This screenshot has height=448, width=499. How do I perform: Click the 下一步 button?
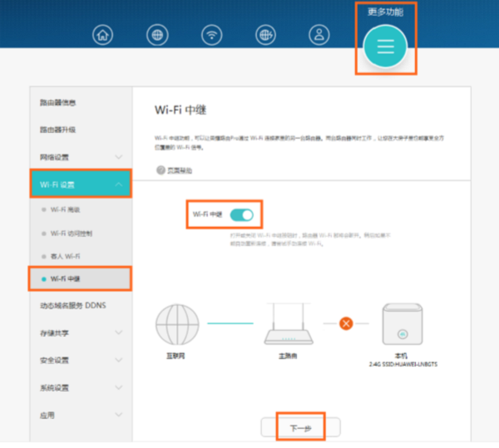pyautogui.click(x=299, y=428)
